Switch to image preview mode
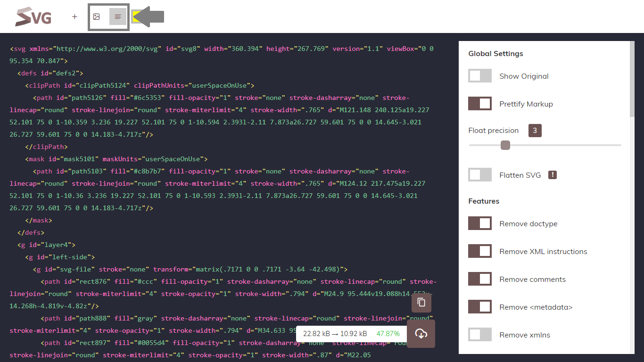 [97, 16]
